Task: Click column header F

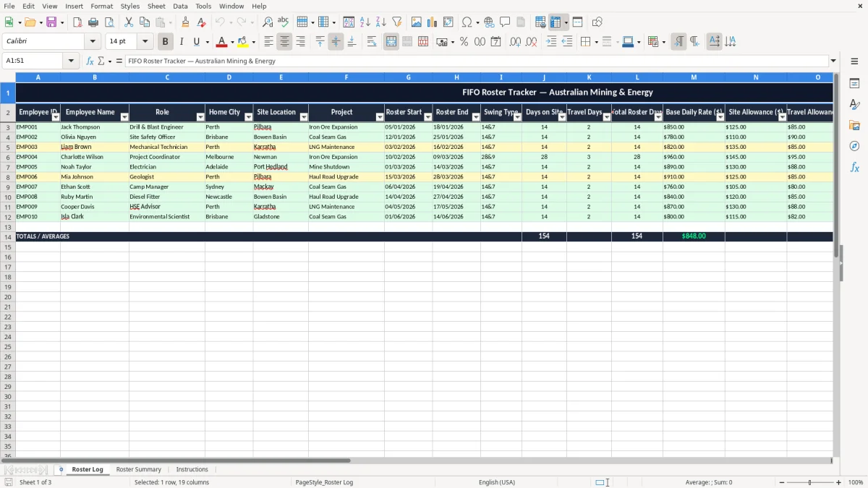Action: click(x=346, y=77)
